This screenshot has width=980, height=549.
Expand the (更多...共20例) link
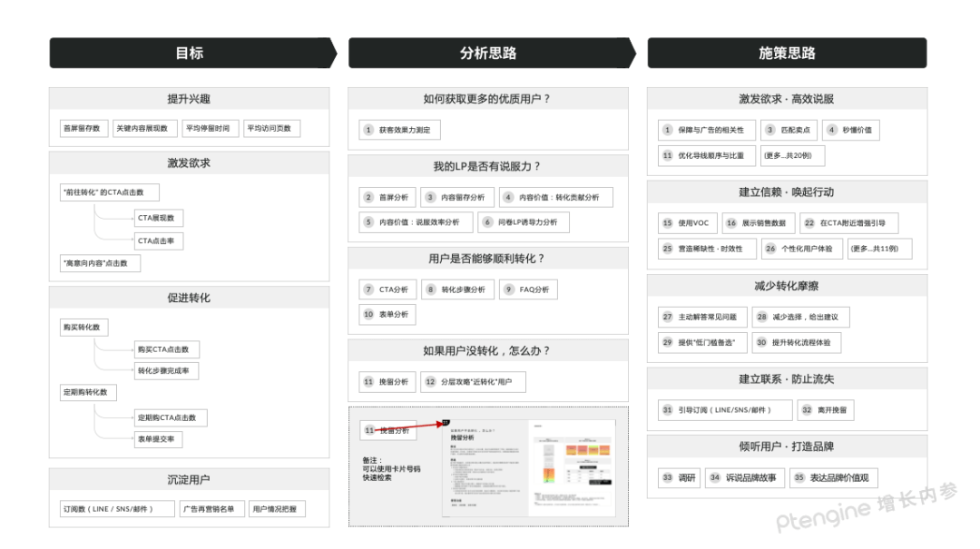[792, 155]
